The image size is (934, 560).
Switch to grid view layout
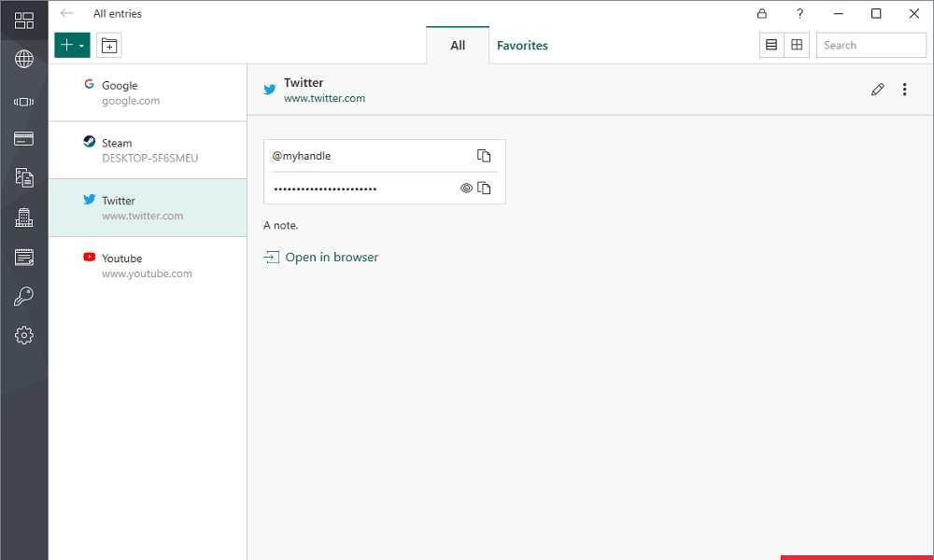coord(797,45)
